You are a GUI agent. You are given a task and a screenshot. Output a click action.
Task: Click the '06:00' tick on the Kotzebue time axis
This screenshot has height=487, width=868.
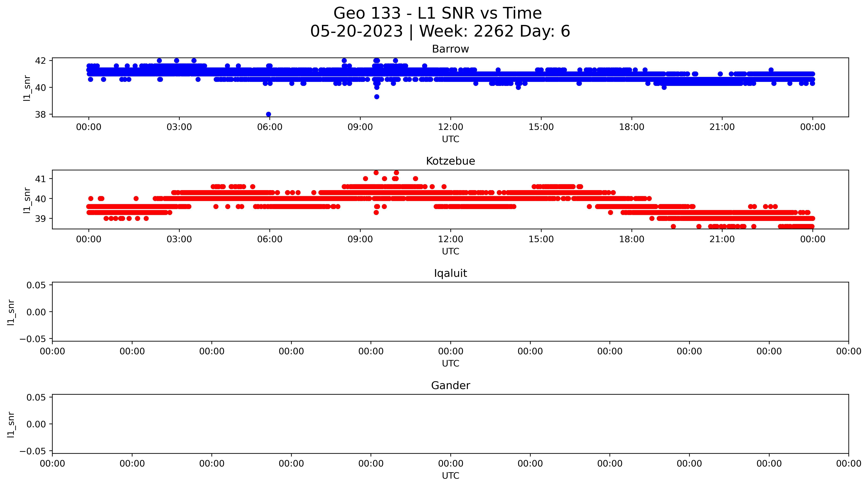[x=270, y=239]
